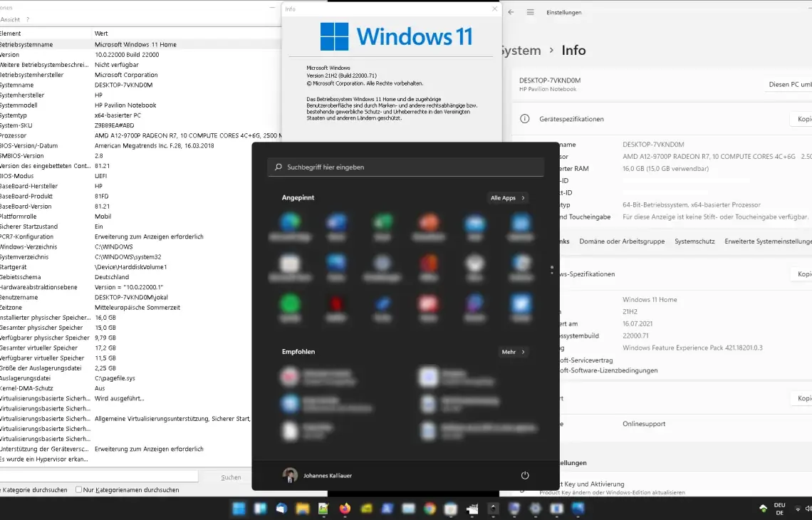The image size is (812, 520).
Task: Open 'Erweiterte Systemeinstellungen' link
Action: pyautogui.click(x=768, y=241)
